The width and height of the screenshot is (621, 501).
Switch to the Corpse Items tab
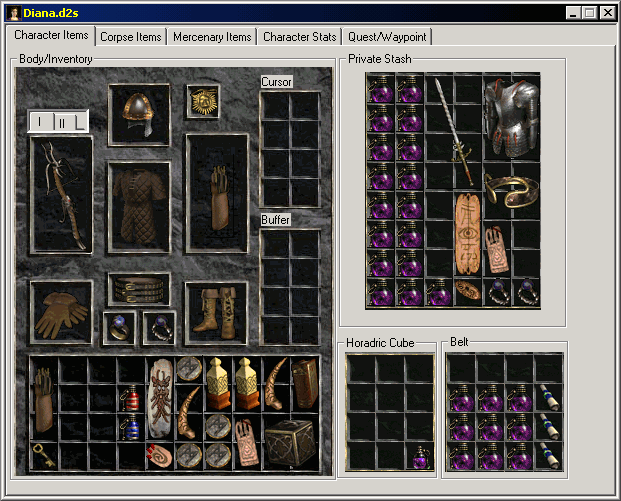[131, 37]
